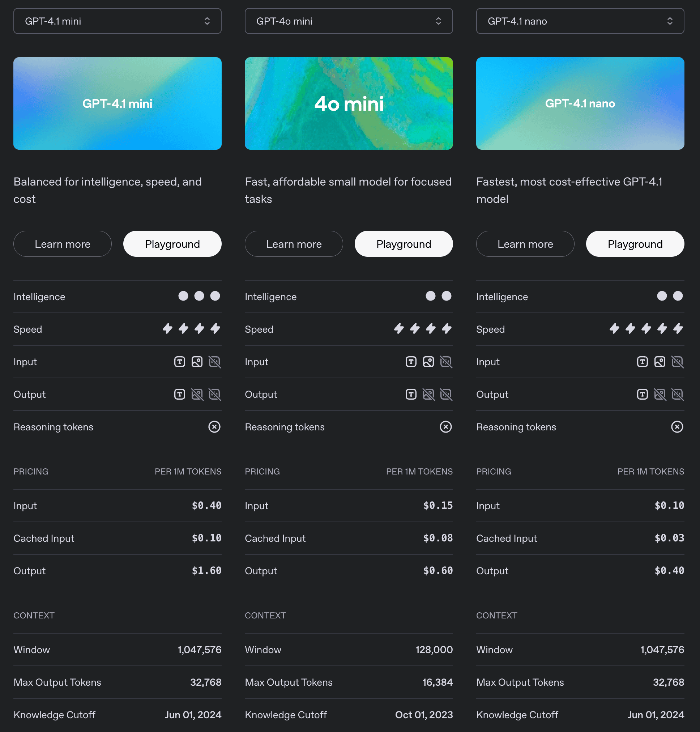Click Learn more for GPT-4.1 mini
The height and width of the screenshot is (732, 700).
click(62, 244)
